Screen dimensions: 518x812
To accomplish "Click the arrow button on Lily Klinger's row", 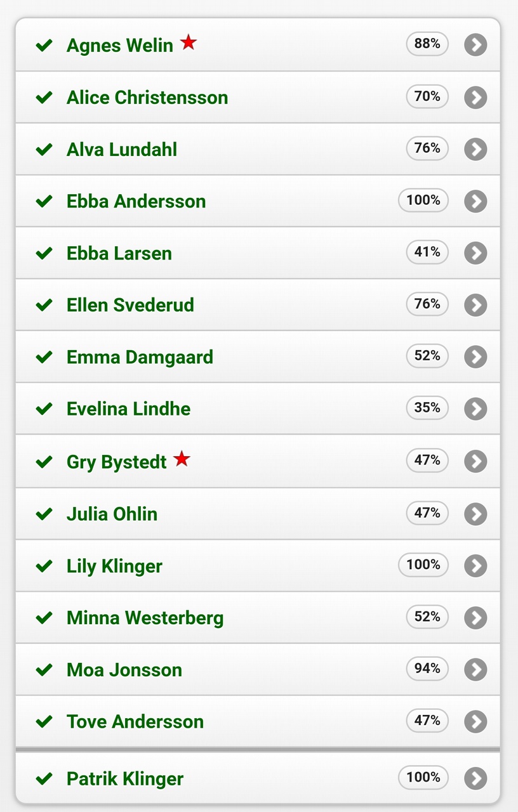I will click(475, 566).
